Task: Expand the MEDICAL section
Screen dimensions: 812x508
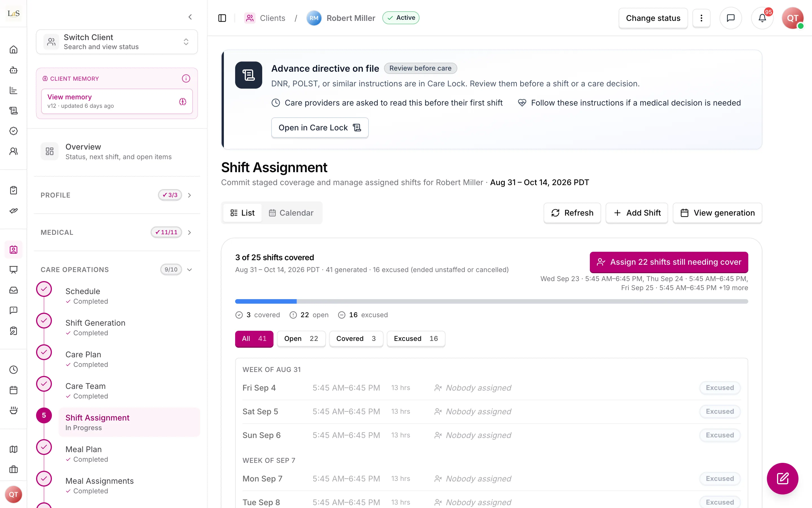Action: (x=117, y=233)
